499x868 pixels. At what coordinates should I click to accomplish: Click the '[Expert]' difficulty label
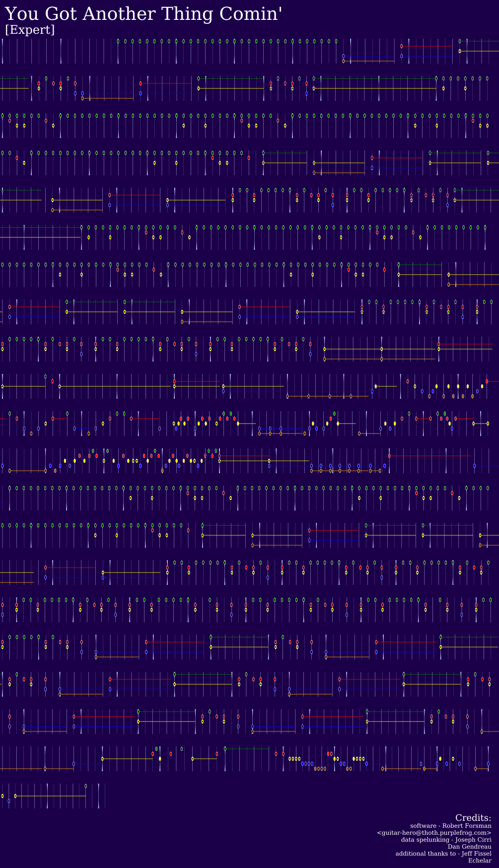point(30,30)
